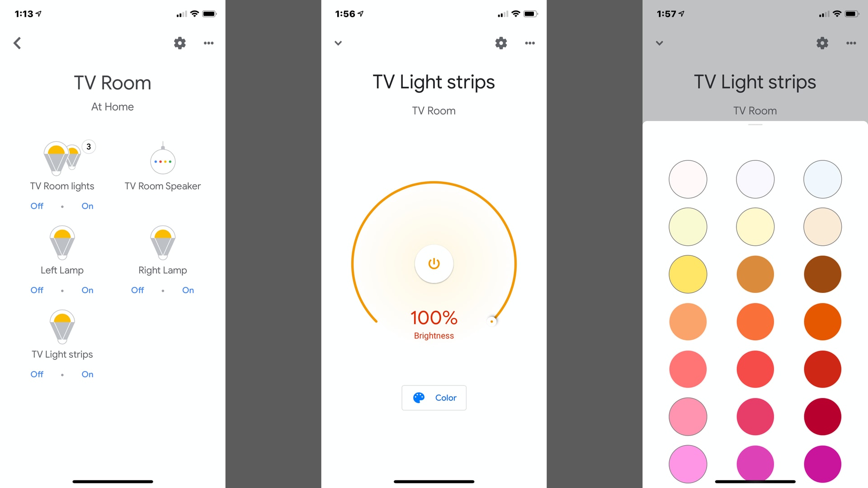The height and width of the screenshot is (488, 868).
Task: Tap the power button icon on brightness dial
Action: pyautogui.click(x=434, y=263)
